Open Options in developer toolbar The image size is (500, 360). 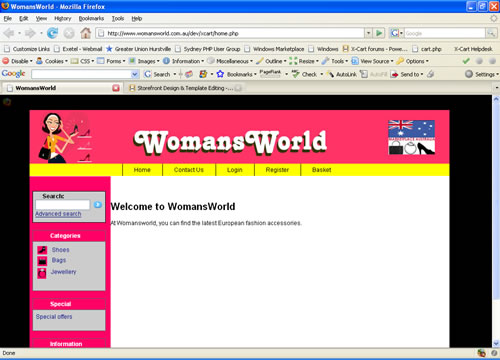(412, 61)
